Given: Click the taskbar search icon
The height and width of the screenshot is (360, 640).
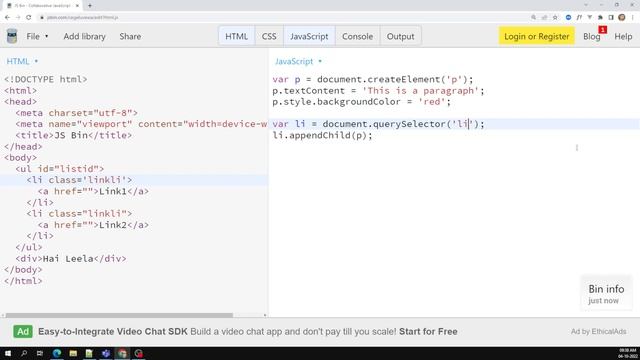Looking at the screenshot, I should pyautogui.click(x=24, y=353).
